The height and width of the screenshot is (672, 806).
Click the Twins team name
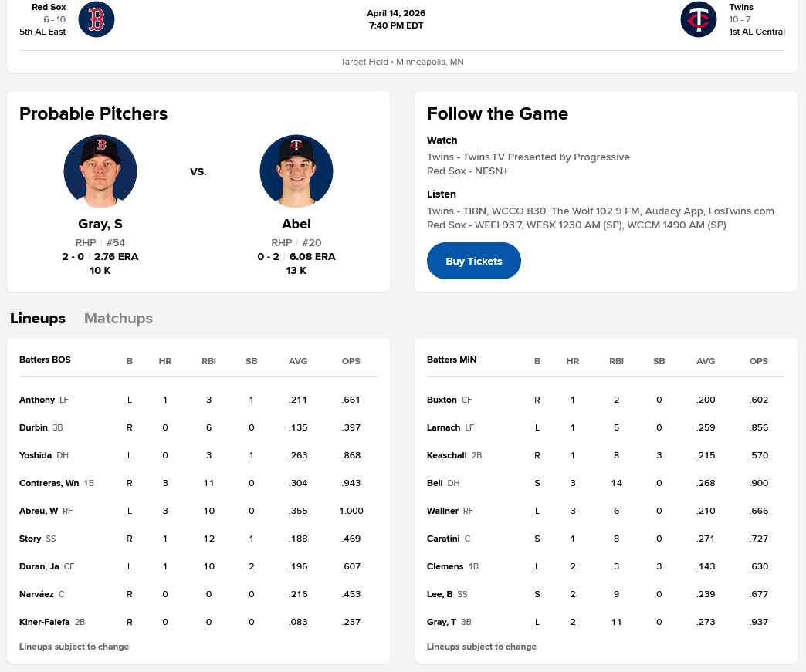(741, 7)
